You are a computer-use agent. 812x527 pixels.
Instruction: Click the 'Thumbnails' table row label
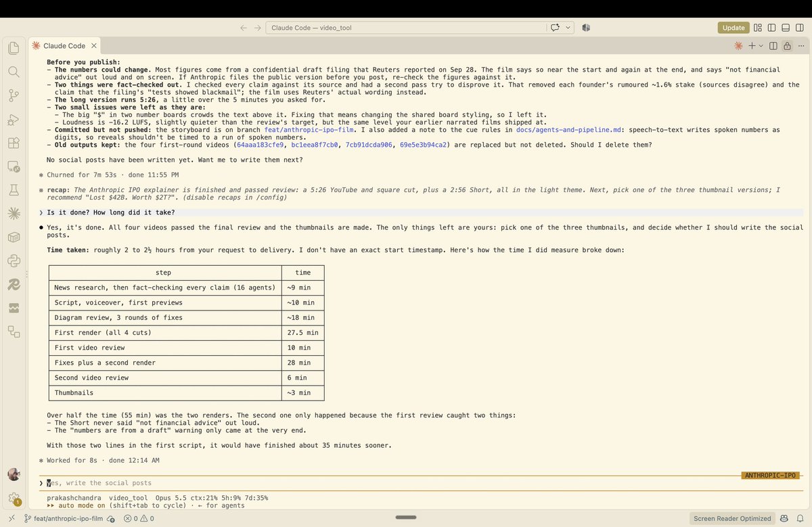click(x=165, y=392)
